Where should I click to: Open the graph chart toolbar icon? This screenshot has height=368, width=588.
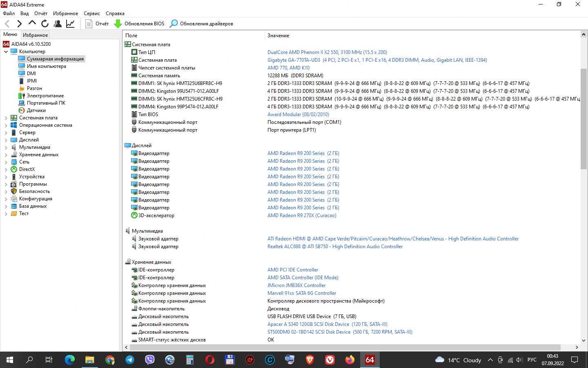coord(70,24)
